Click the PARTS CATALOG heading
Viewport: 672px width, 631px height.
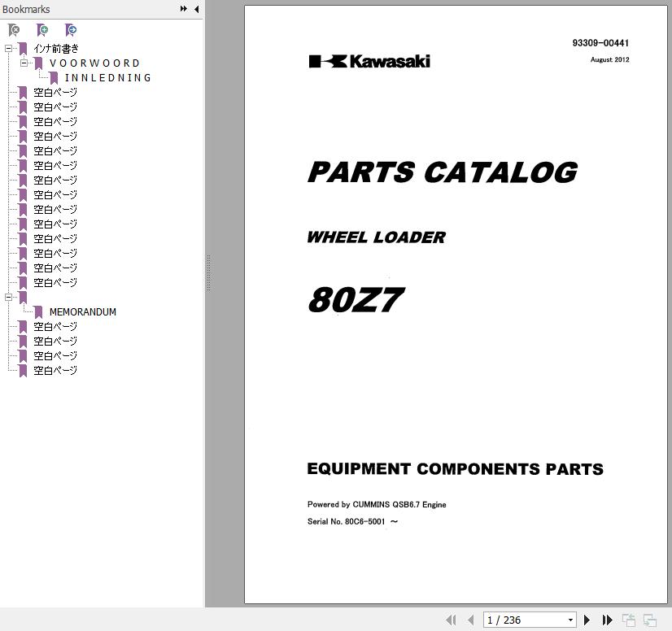click(443, 172)
